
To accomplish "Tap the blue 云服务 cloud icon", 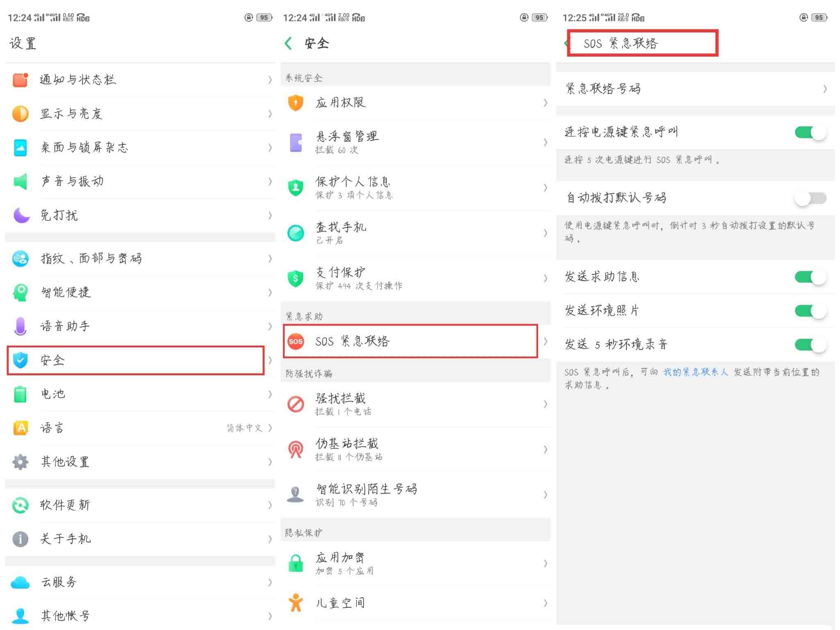I will coord(20,582).
